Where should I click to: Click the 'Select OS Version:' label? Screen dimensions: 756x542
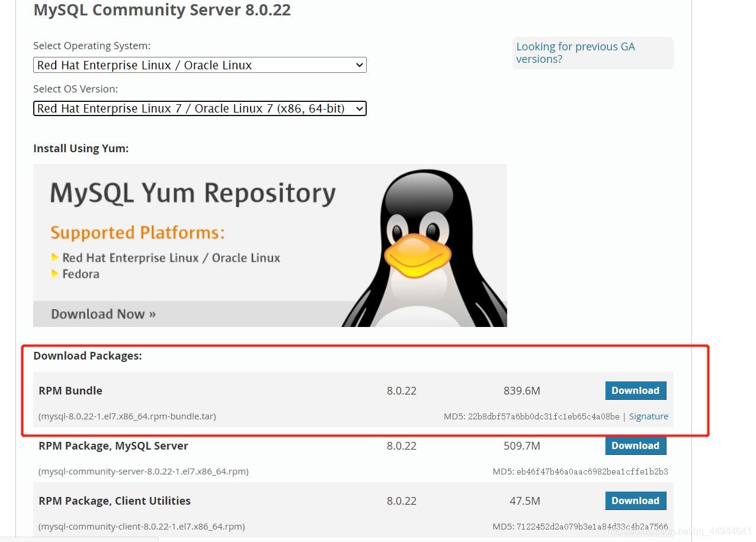[76, 89]
